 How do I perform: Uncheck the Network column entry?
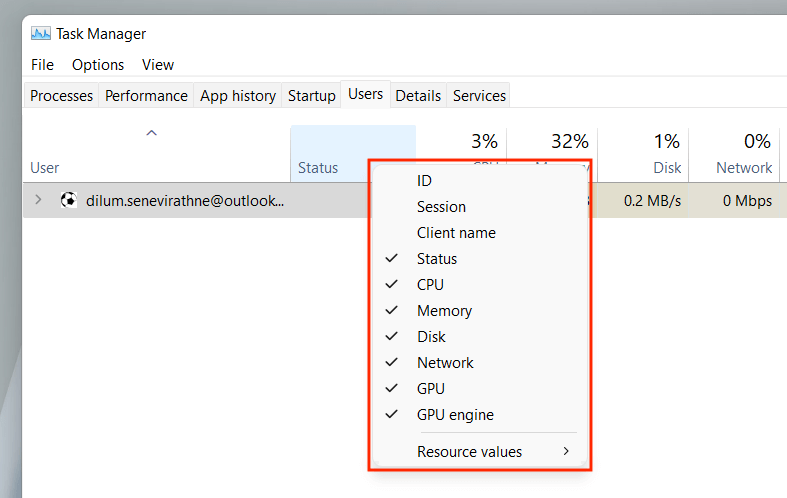pos(445,363)
